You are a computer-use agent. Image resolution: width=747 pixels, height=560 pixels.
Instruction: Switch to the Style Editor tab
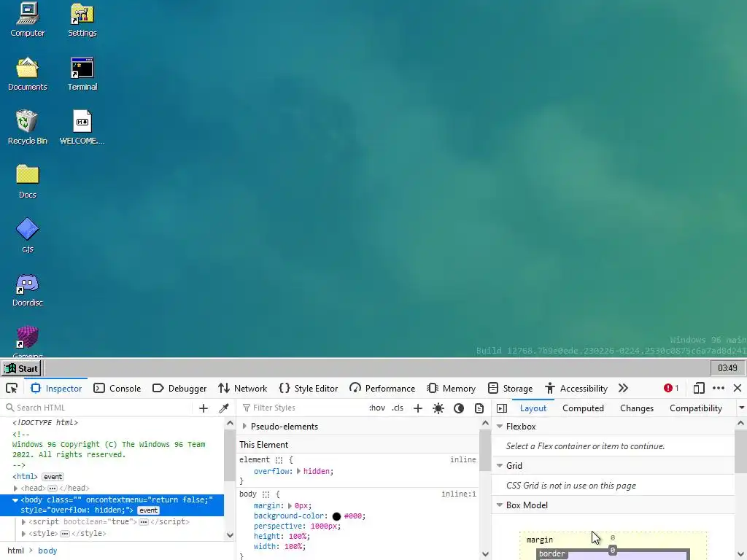pos(309,388)
